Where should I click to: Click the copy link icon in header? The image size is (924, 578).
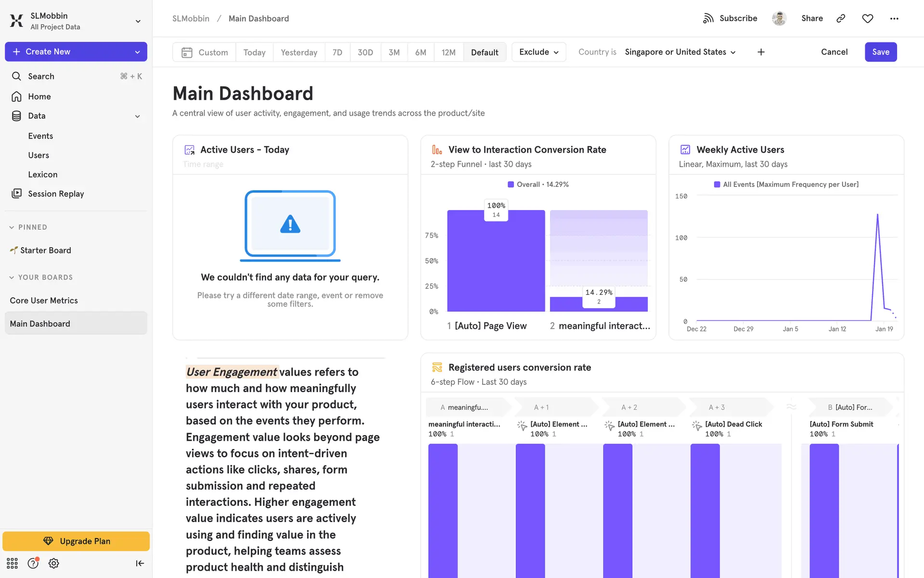841,18
